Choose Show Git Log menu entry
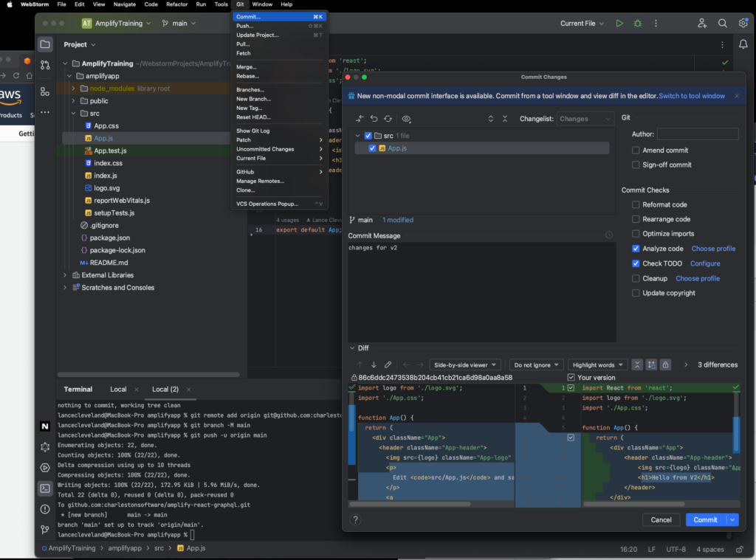Screen dimensions: 756x560 coord(252,131)
